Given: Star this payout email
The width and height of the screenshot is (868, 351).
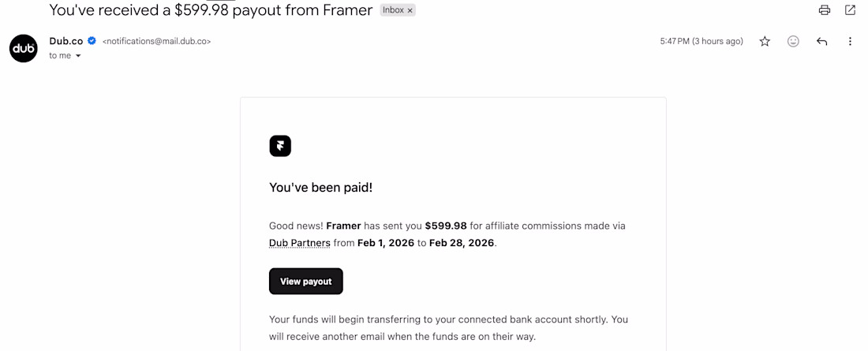Looking at the screenshot, I should [765, 42].
